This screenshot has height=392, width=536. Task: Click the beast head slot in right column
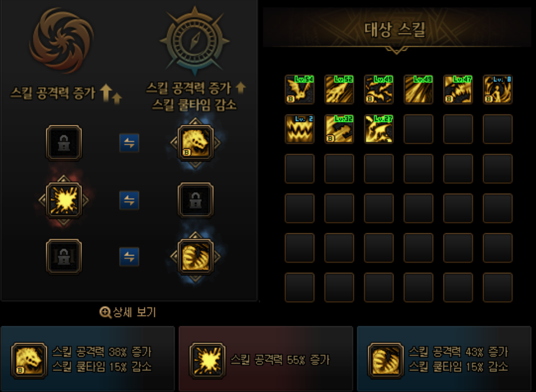pos(195,143)
